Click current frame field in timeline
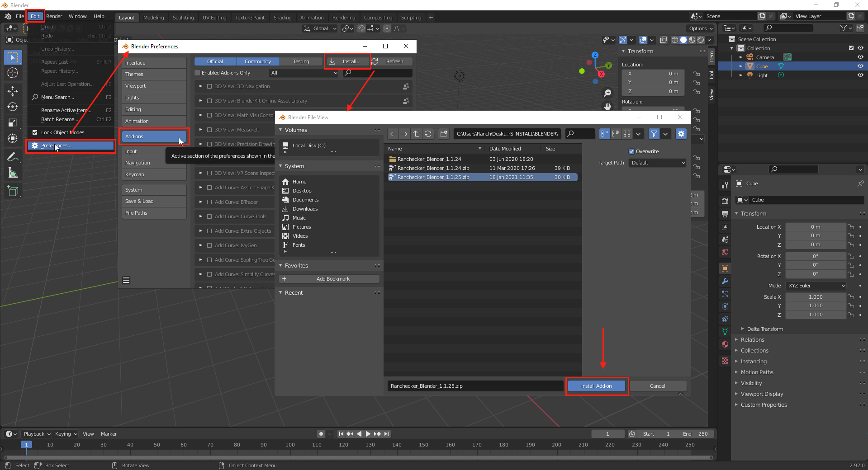The image size is (868, 470). coord(607,434)
